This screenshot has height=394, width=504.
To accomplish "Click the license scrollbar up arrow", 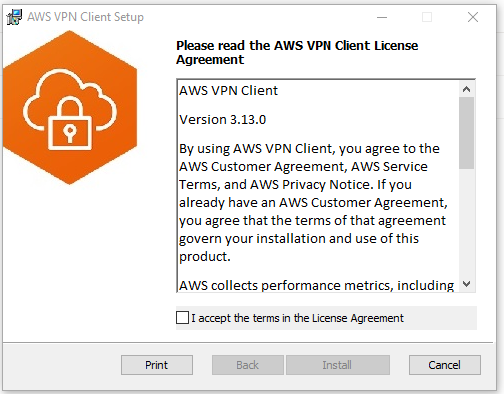I will (466, 89).
